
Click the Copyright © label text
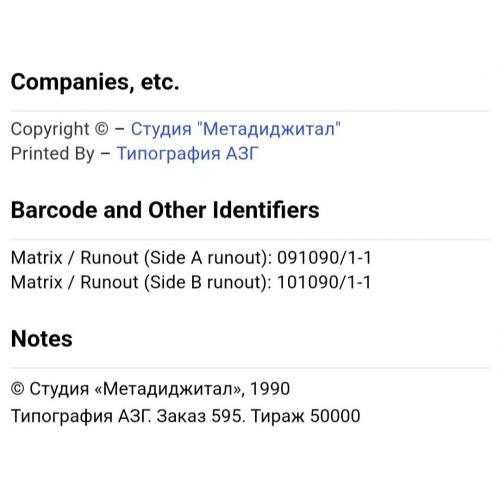tap(60, 129)
